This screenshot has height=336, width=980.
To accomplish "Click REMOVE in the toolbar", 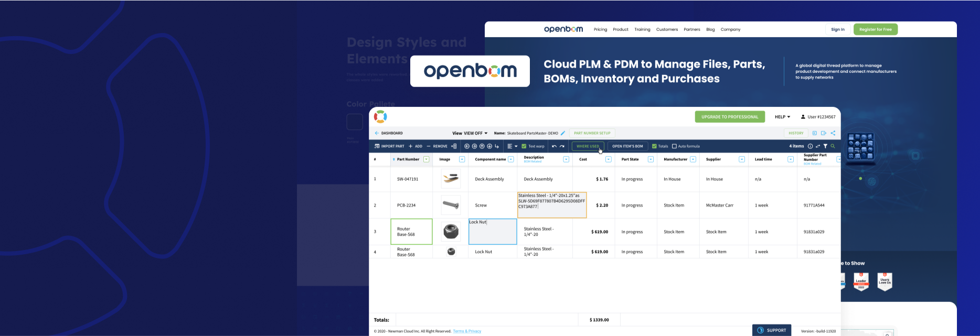I will (x=437, y=146).
